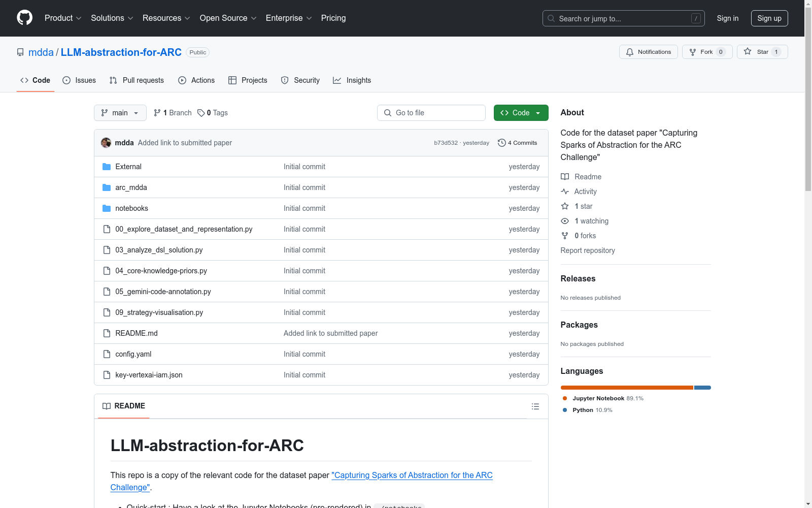The height and width of the screenshot is (508, 812).
Task: Click the Notifications button
Action: 649,52
